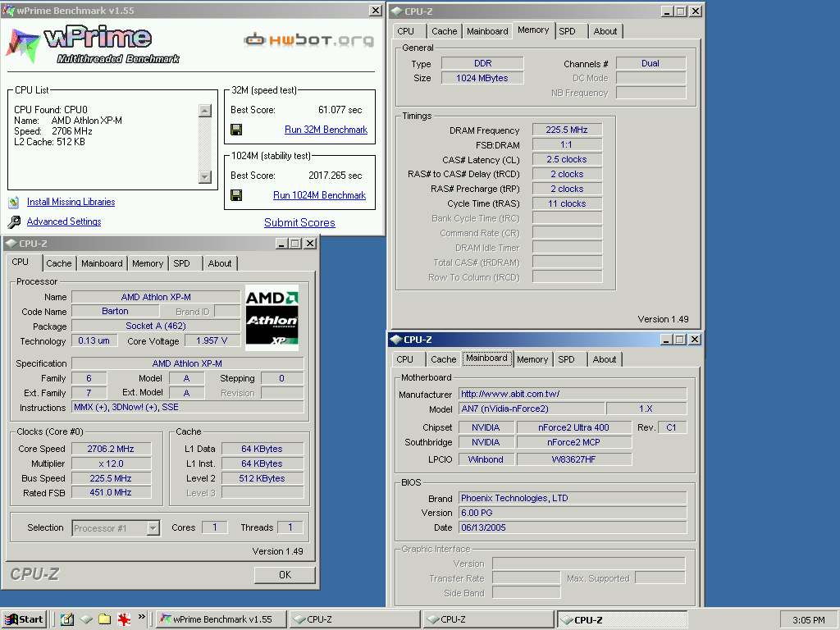Viewport: 840px width, 630px height.
Task: Switch to wPrime Benchmark taskbar button
Action: coord(221,619)
